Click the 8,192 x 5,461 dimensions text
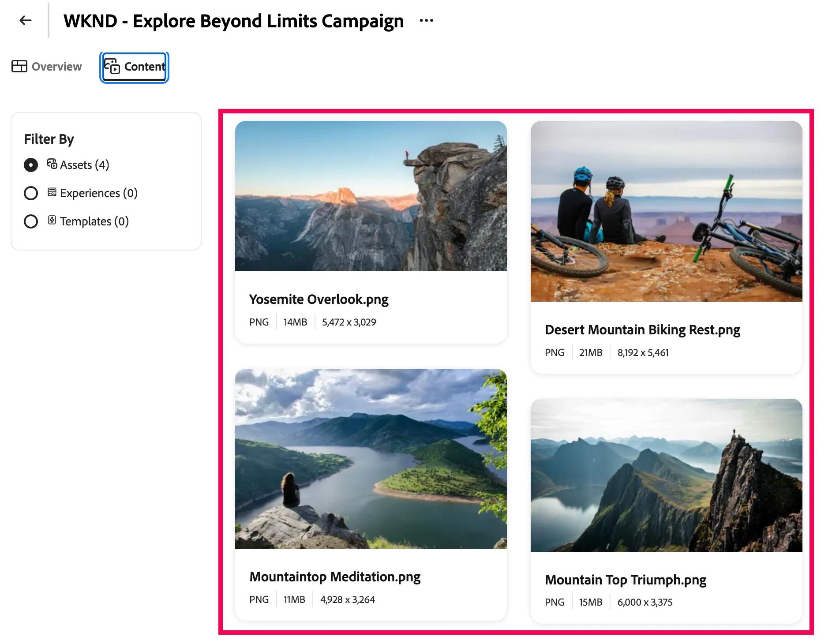 643,352
